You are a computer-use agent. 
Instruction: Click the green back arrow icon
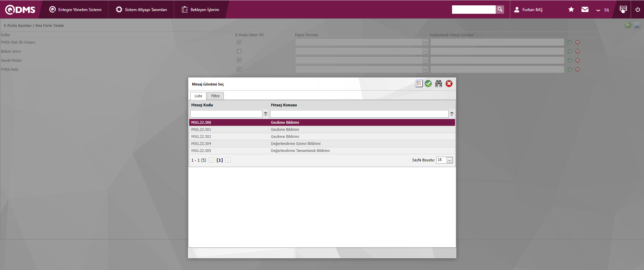pyautogui.click(x=628, y=25)
